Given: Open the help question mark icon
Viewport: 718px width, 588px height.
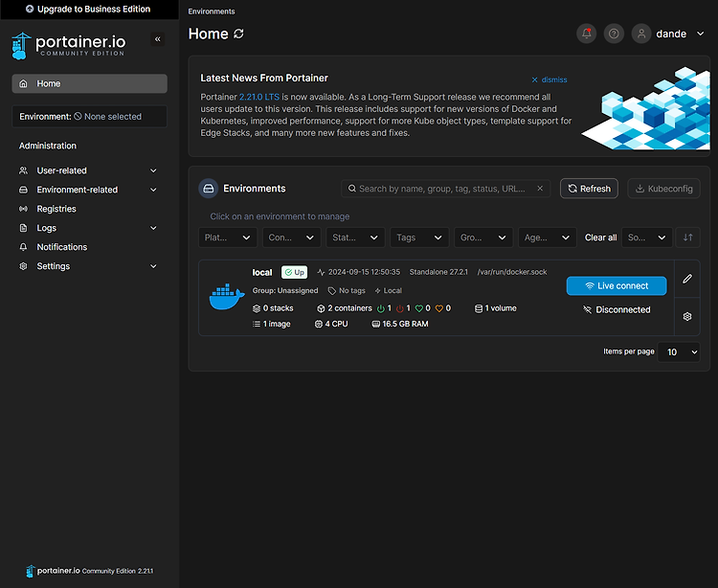Looking at the screenshot, I should pyautogui.click(x=614, y=34).
